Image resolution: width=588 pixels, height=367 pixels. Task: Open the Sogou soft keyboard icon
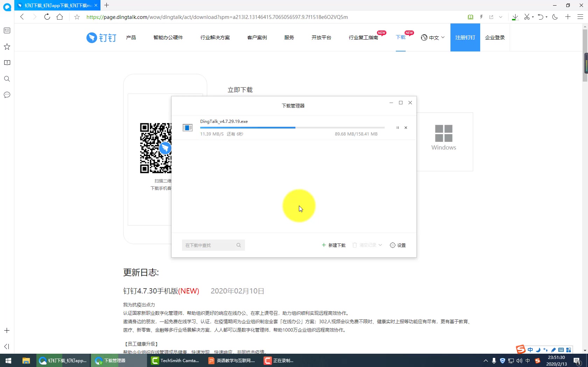[x=561, y=350]
